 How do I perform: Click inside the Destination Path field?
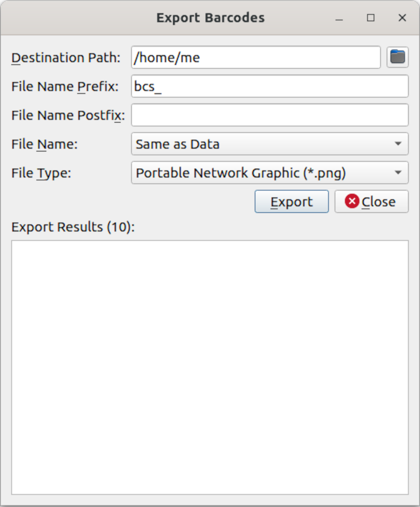pos(256,57)
